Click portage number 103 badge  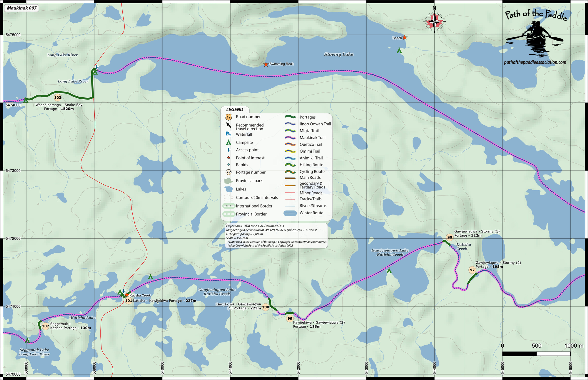pyautogui.click(x=58, y=97)
